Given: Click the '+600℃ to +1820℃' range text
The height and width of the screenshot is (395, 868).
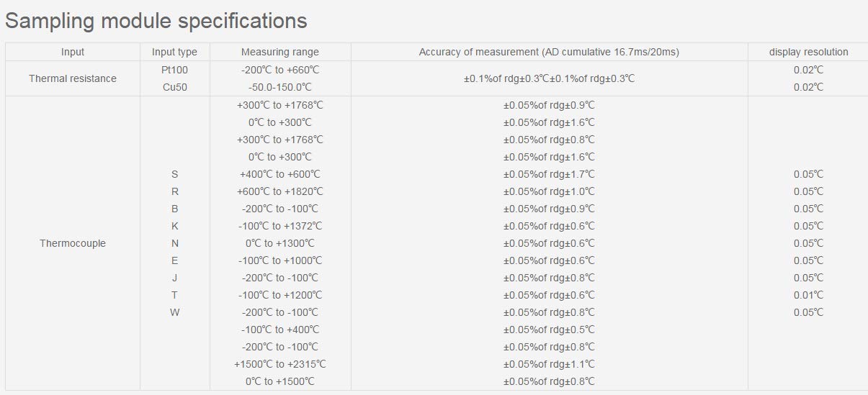Looking at the screenshot, I should click(x=280, y=191).
